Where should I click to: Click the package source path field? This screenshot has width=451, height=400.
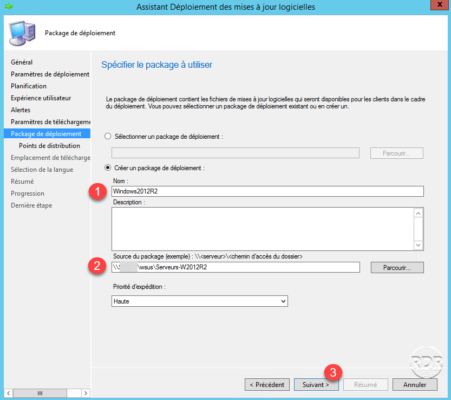[235, 267]
